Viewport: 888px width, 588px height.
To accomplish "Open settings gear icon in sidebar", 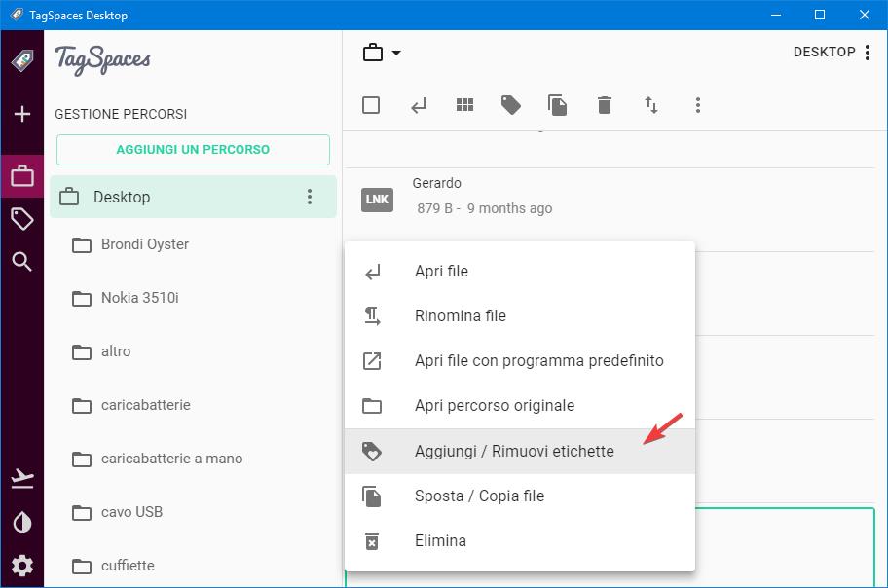I will 22,566.
